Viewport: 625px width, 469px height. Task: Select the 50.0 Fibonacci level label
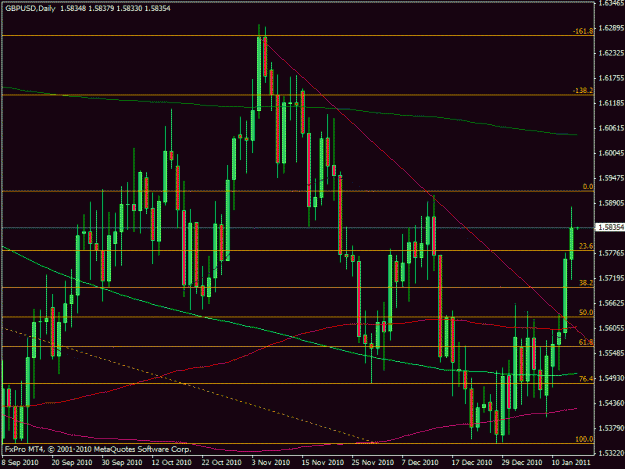pos(586,312)
